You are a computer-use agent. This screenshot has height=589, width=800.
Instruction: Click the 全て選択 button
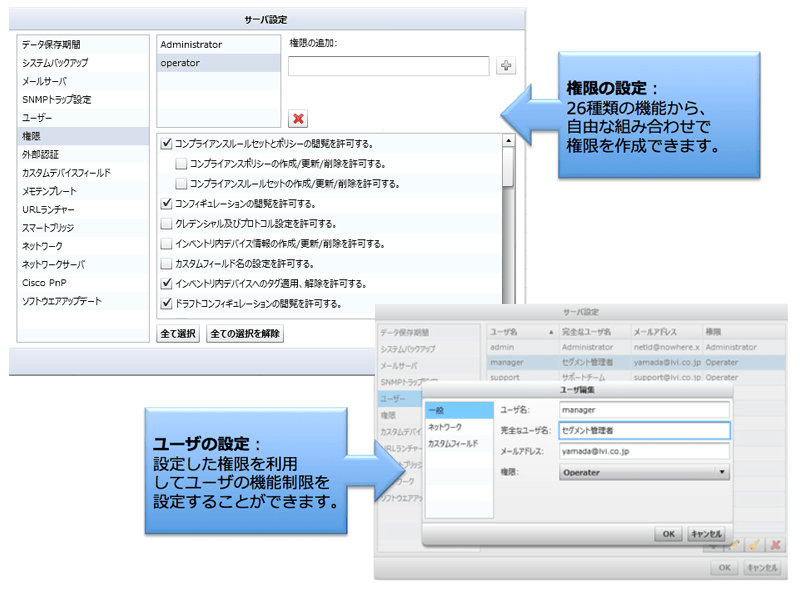point(178,334)
